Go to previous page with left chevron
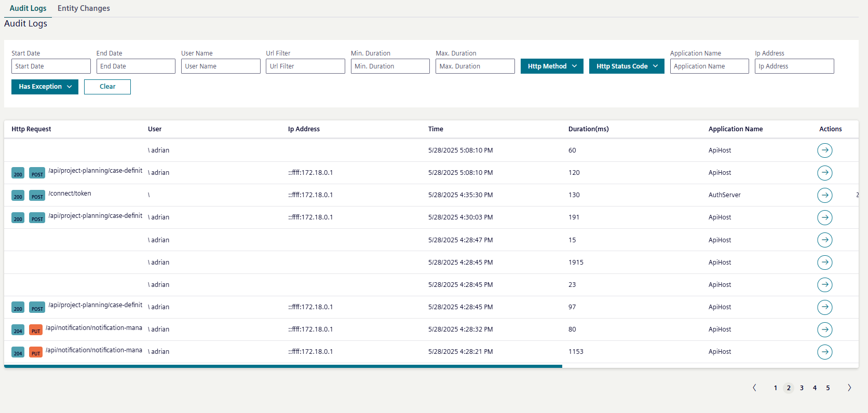 tap(754, 388)
